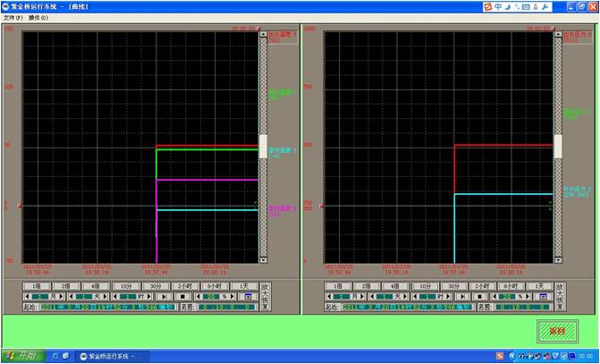This screenshot has height=364, width=600.
Task: Increase the month stepper in left chart controls
Action: [x=57, y=295]
